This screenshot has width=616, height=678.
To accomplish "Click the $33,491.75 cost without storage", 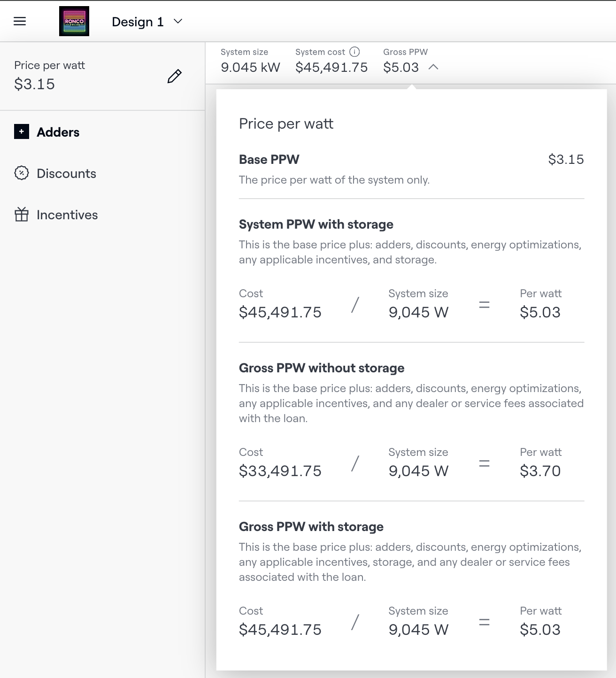I will (280, 471).
